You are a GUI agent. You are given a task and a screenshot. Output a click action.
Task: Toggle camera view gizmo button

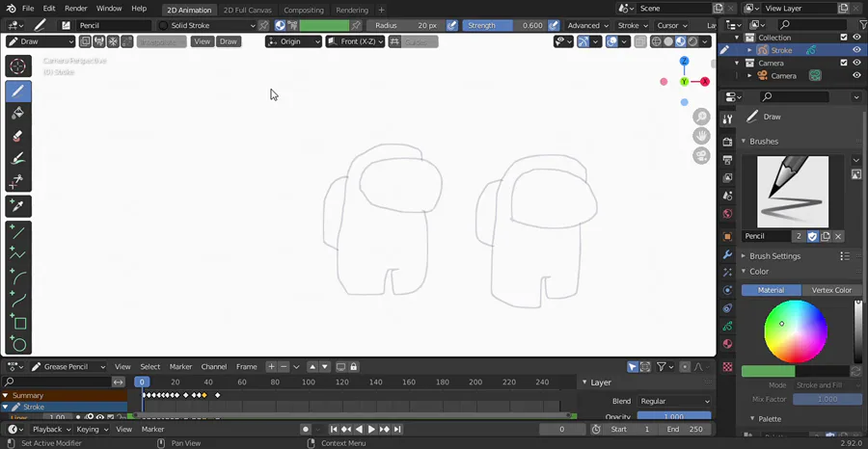[701, 155]
